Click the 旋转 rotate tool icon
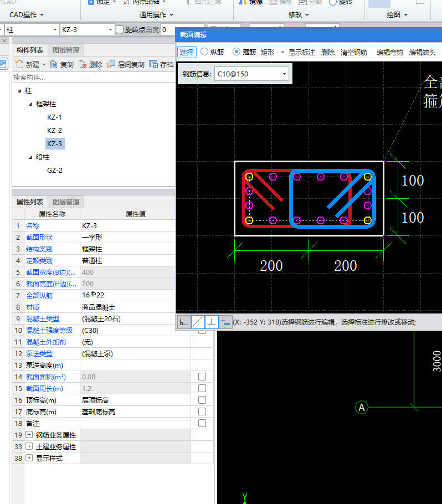This screenshot has width=442, height=504. pyautogui.click(x=333, y=2)
